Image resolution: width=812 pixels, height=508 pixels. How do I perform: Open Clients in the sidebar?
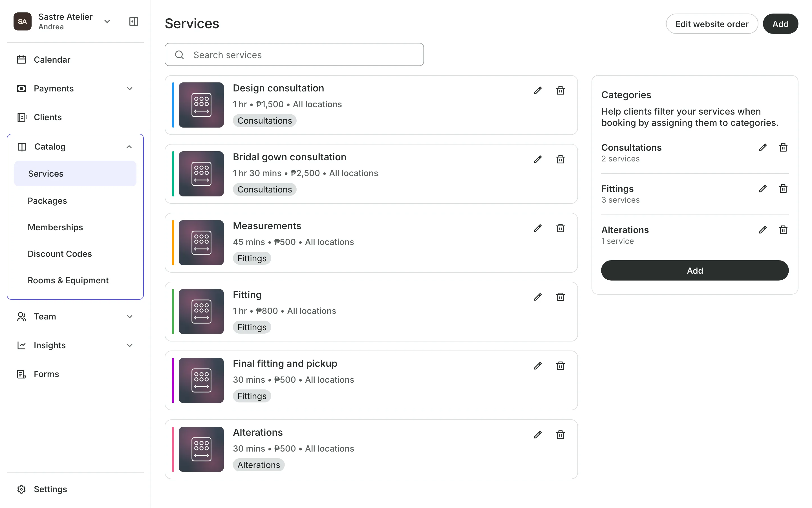(x=75, y=117)
